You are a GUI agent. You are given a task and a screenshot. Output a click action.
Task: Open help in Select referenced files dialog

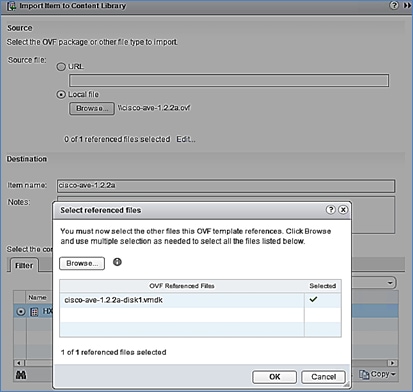[330, 210]
